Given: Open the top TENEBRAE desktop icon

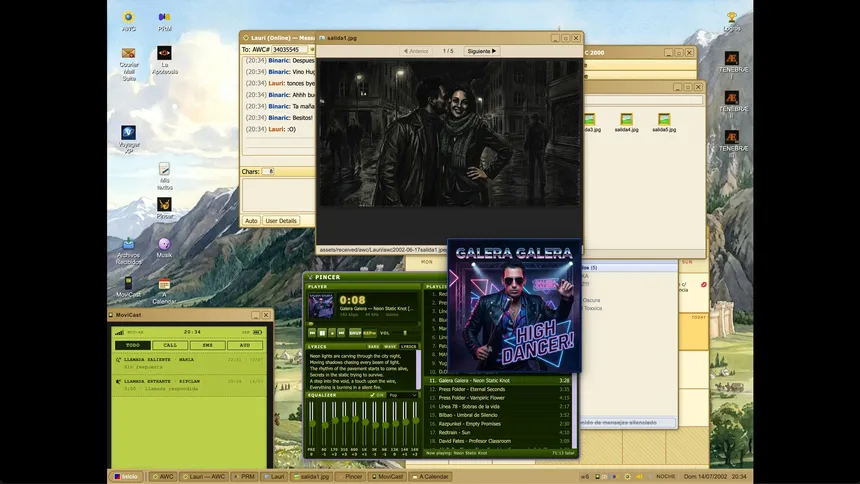Looking at the screenshot, I should pos(732,65).
